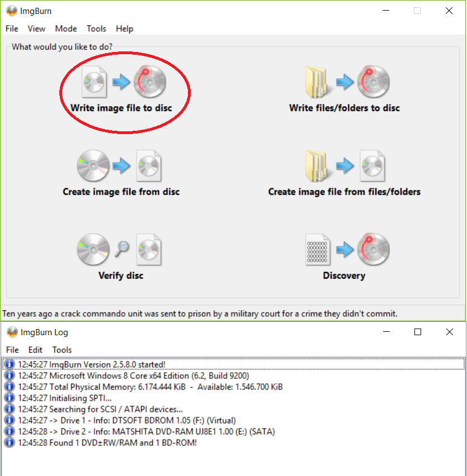Click the Write image file to disc label

pyautogui.click(x=121, y=108)
